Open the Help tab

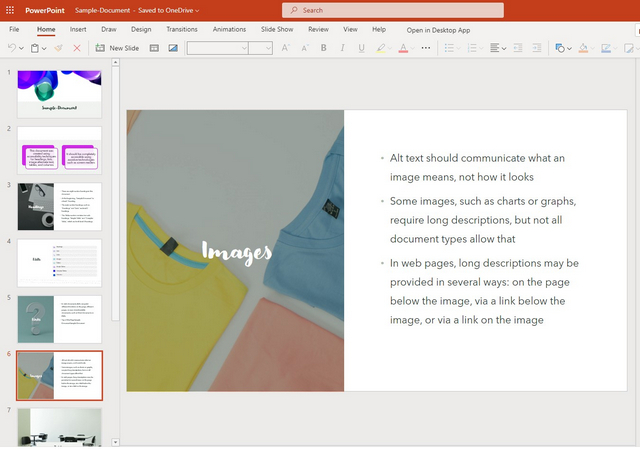[x=379, y=29]
